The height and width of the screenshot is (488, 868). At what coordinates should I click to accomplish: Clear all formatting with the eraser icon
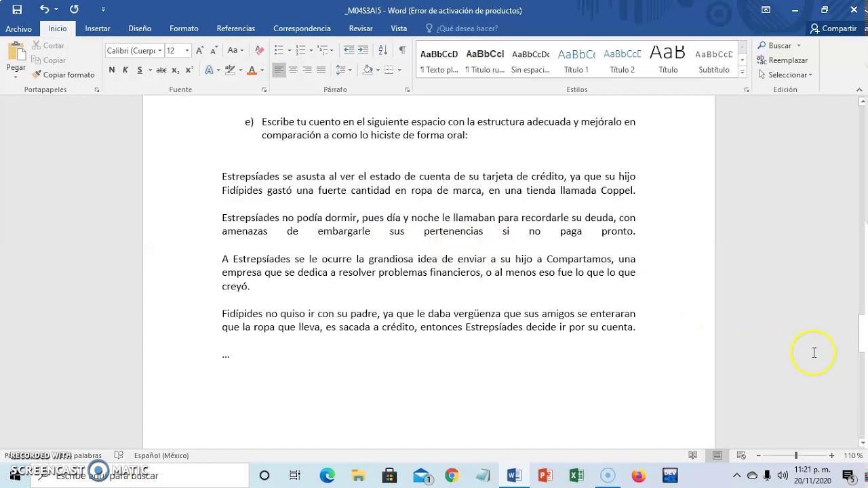[259, 51]
